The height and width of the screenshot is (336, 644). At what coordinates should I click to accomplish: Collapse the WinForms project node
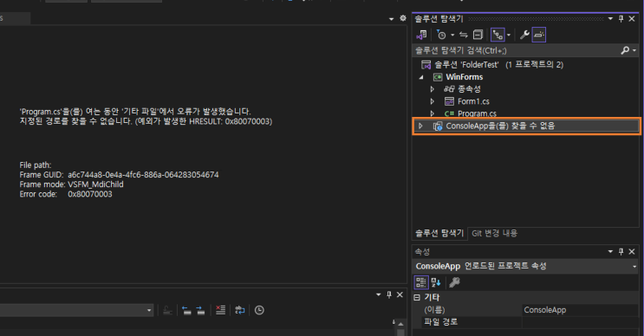point(421,77)
